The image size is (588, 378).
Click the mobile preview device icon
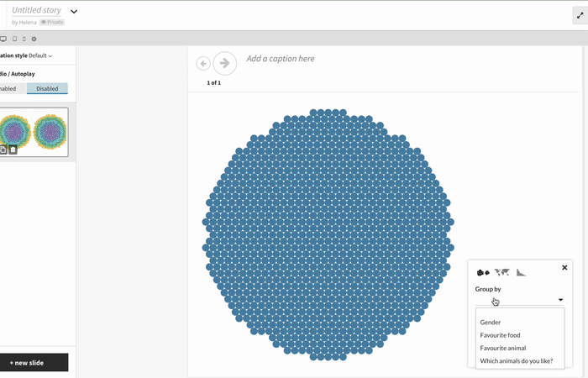point(24,39)
